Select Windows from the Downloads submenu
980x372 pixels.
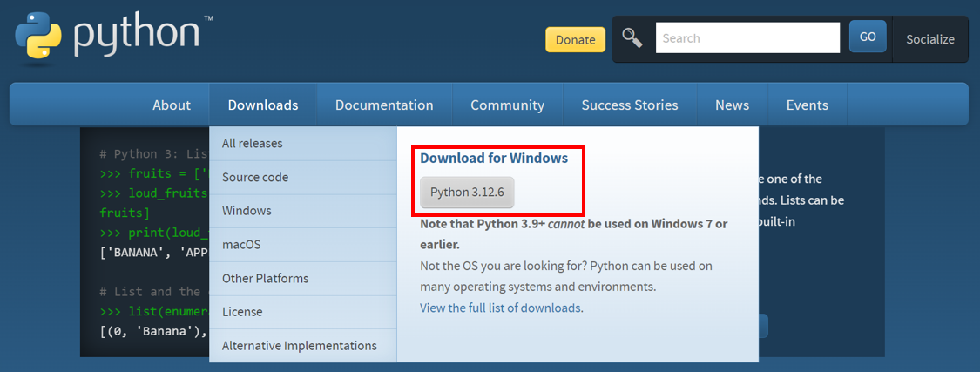tap(247, 211)
